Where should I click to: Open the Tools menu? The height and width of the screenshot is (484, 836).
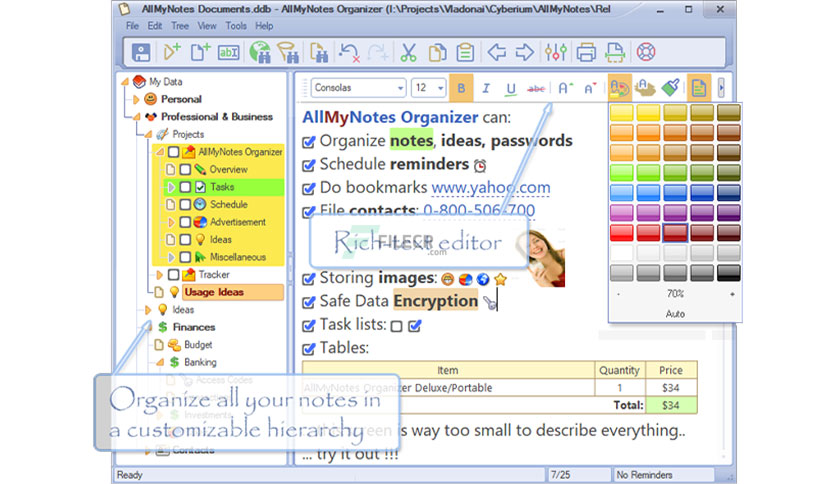pyautogui.click(x=236, y=26)
